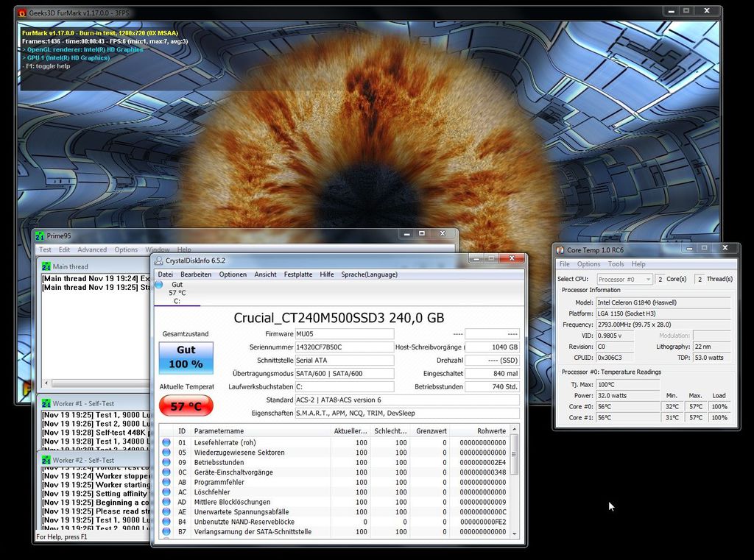This screenshot has width=754, height=560.
Task: Click the Core Temp title bar icon
Action: click(560, 250)
